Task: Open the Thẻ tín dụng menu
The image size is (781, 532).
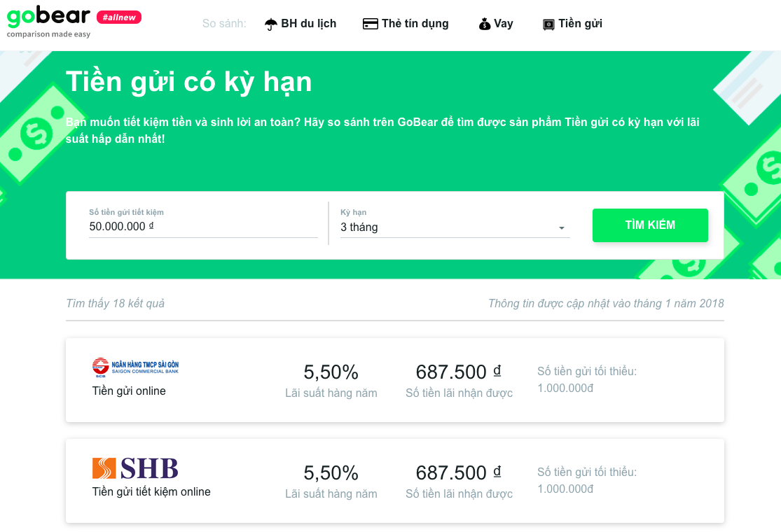Action: click(x=415, y=24)
